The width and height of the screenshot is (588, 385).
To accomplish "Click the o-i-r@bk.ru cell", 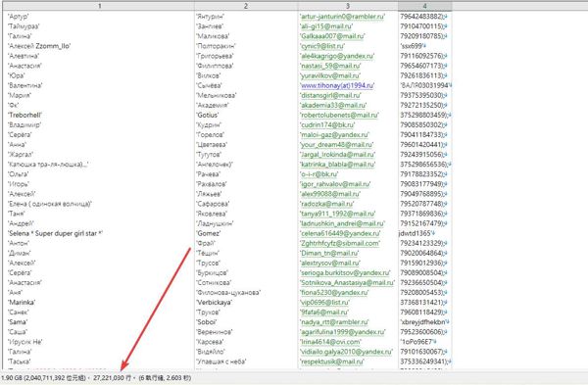I will pos(319,174).
